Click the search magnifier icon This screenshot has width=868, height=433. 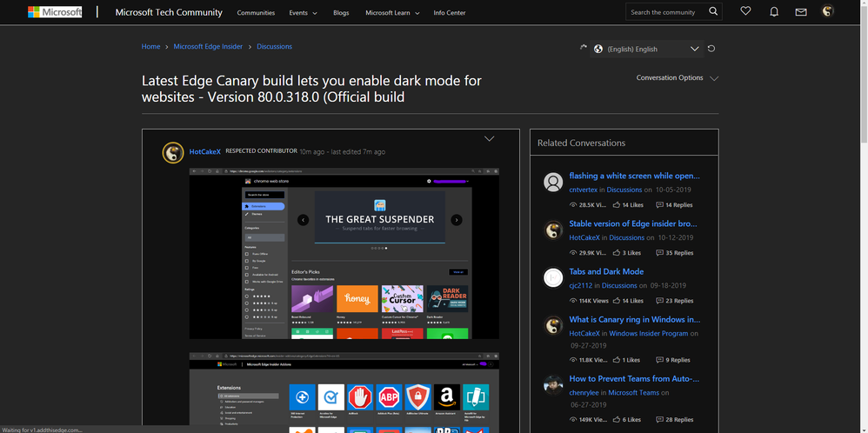pos(713,11)
